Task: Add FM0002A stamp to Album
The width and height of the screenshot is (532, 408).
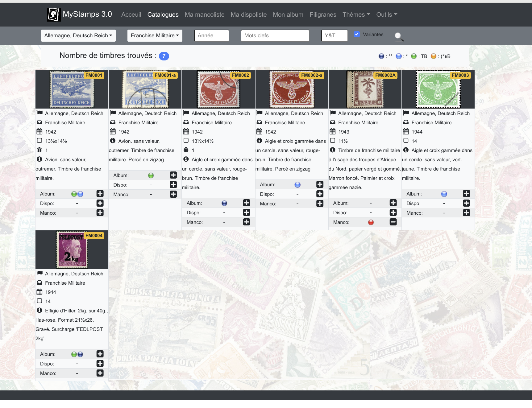Action: pos(393,203)
